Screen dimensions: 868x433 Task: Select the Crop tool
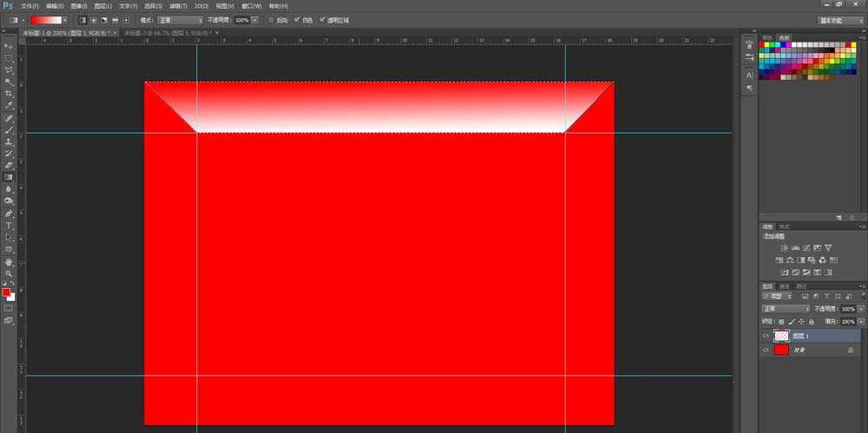9,94
